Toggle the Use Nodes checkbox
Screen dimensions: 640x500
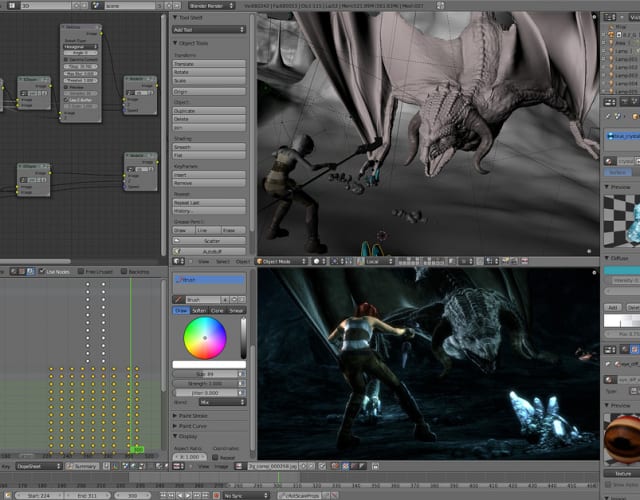pos(42,271)
